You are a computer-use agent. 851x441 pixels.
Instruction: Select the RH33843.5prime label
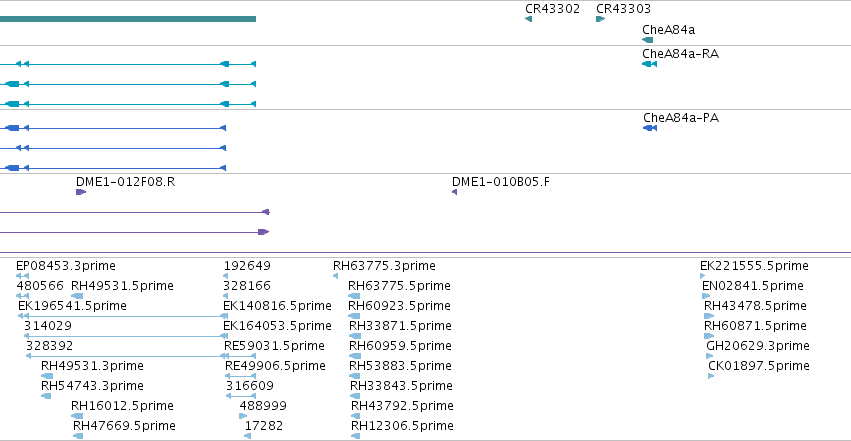click(402, 386)
